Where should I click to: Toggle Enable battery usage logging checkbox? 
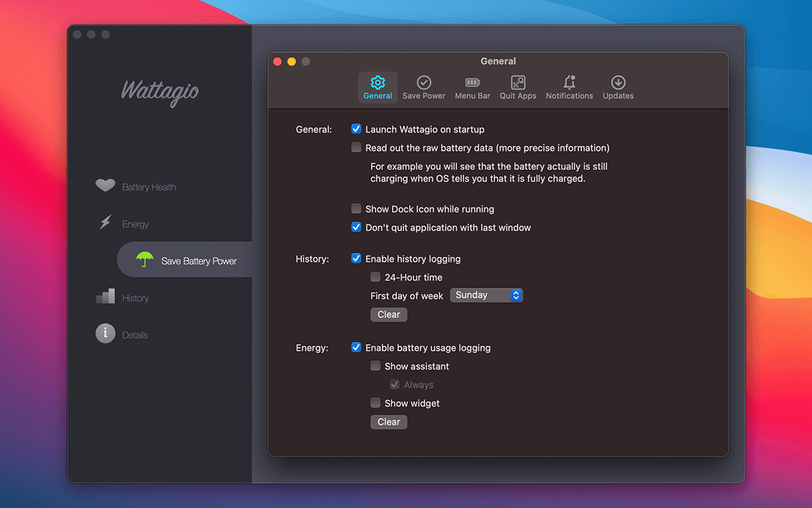pyautogui.click(x=356, y=347)
